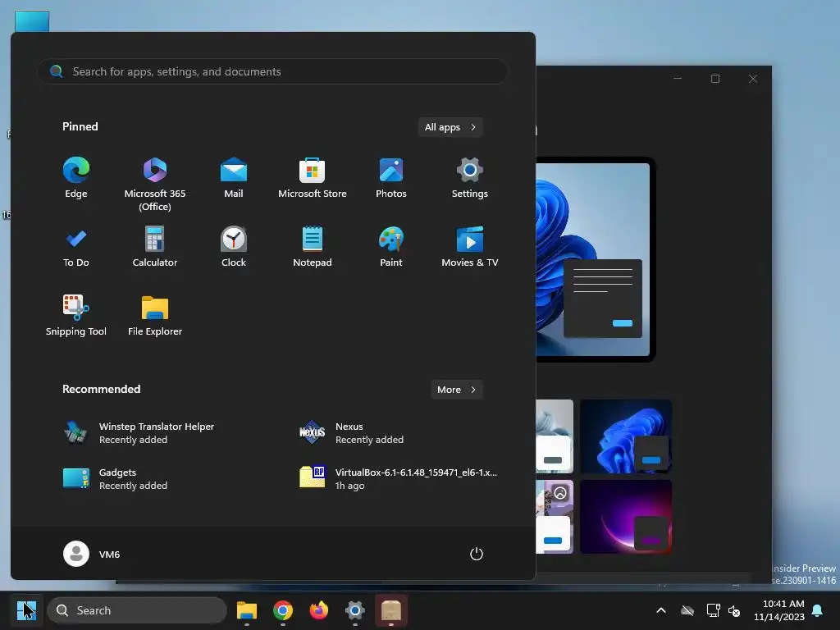The image size is (840, 630).
Task: Maximize the Settings window behind
Action: click(715, 79)
